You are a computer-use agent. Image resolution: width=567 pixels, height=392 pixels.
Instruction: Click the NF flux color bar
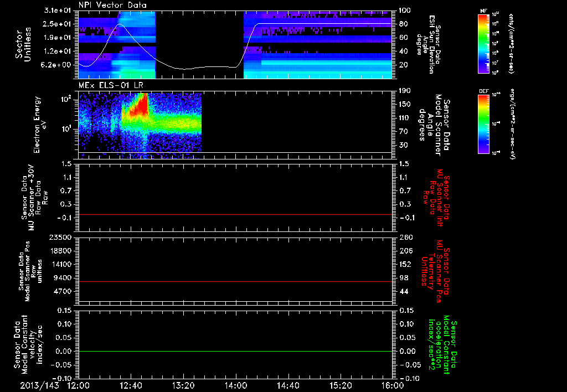(484, 43)
